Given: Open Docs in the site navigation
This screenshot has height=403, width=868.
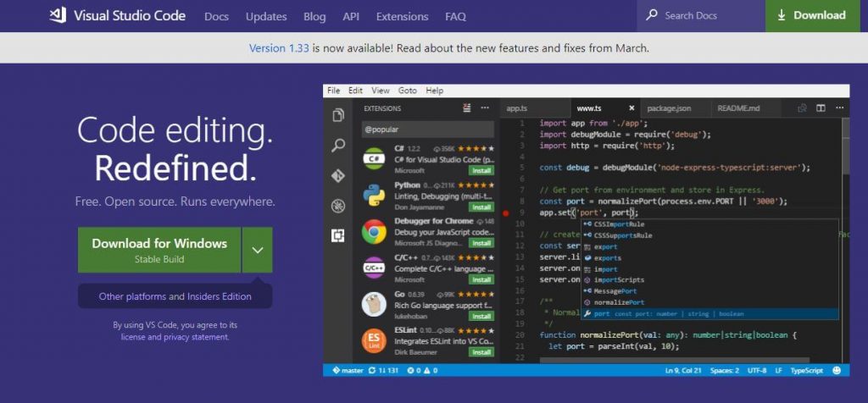Looking at the screenshot, I should click(x=216, y=17).
